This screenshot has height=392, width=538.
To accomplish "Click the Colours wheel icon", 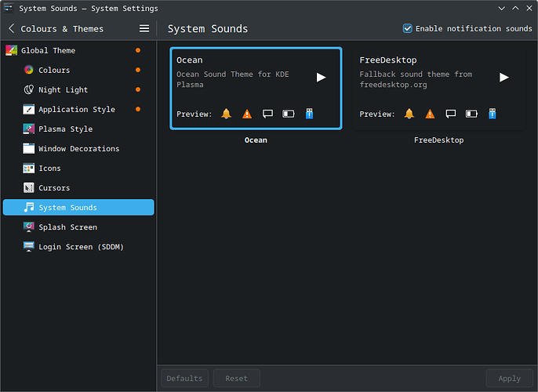I will point(29,70).
